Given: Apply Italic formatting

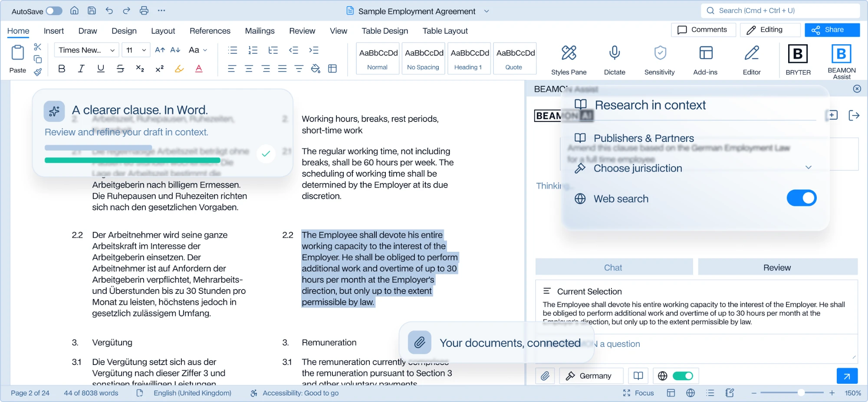Looking at the screenshot, I should click(81, 69).
